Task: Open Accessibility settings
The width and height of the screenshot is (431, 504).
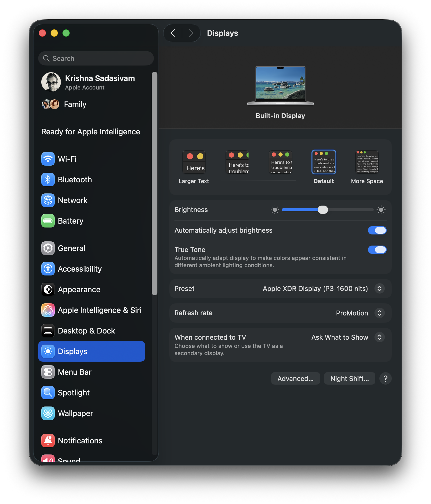Action: tap(92, 269)
